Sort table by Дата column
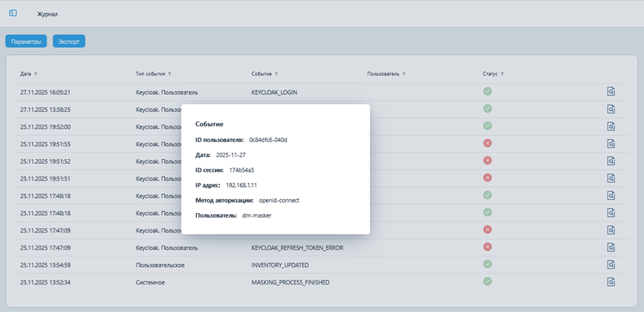 pos(29,73)
